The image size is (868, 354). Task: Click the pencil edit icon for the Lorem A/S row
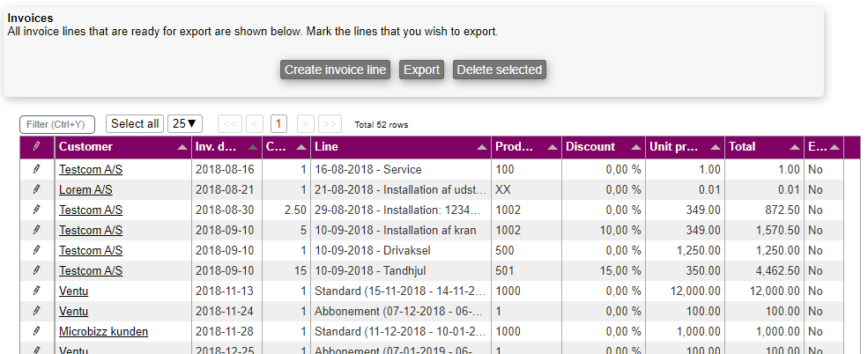tap(36, 189)
